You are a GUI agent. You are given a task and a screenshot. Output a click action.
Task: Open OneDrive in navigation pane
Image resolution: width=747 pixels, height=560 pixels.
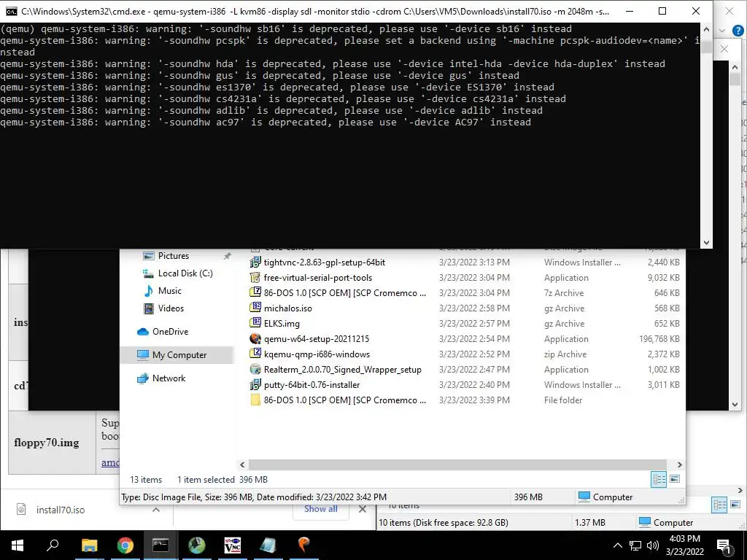tap(170, 332)
